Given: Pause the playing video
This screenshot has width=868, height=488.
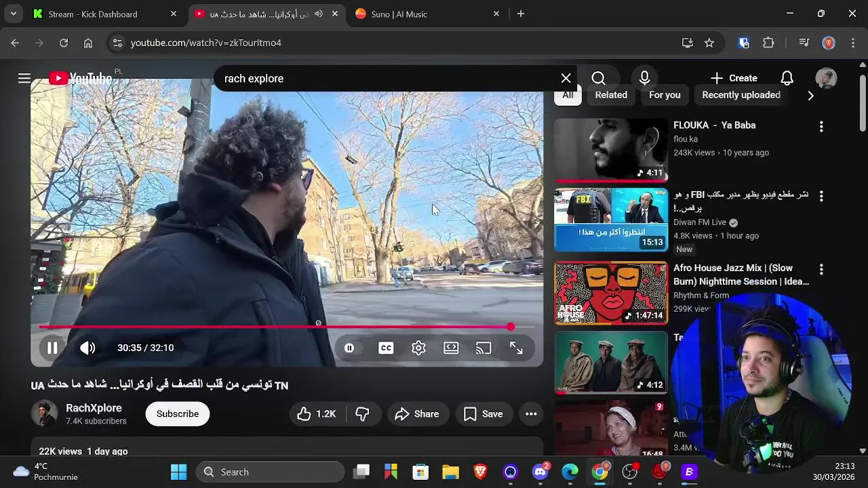Looking at the screenshot, I should pos(52,348).
